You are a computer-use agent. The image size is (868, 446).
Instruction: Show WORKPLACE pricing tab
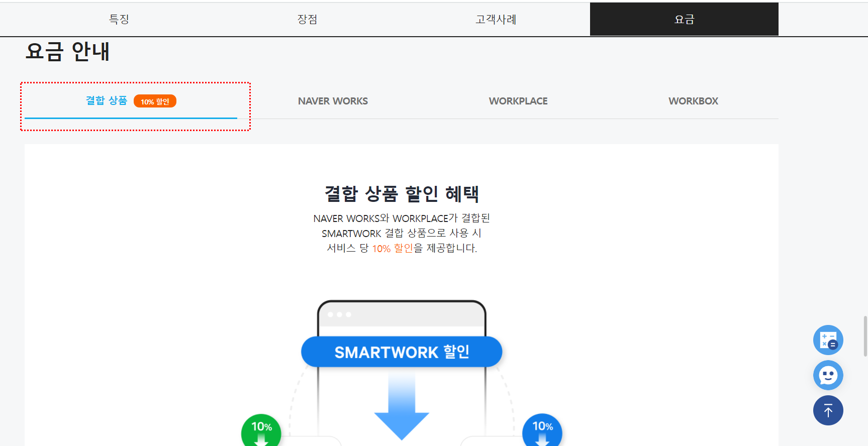(x=518, y=101)
